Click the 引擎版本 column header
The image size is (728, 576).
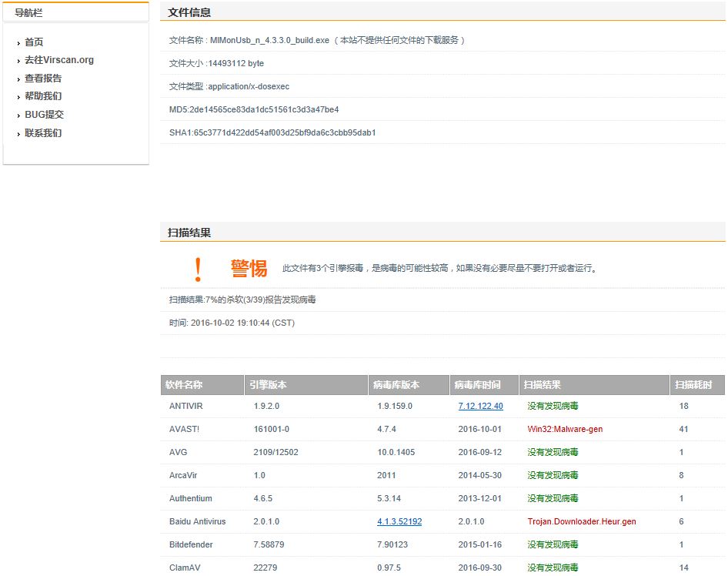point(269,385)
